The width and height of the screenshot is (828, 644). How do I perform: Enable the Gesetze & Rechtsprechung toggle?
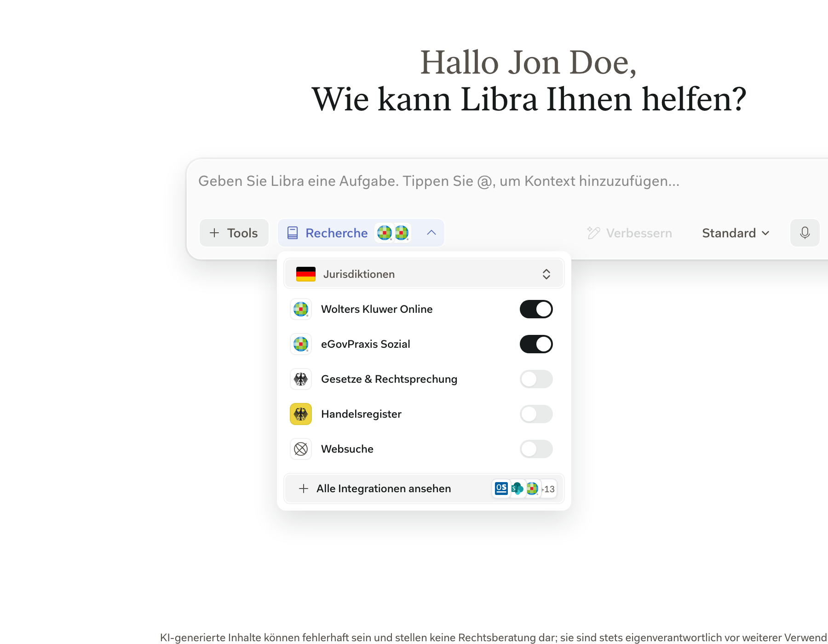click(x=536, y=379)
